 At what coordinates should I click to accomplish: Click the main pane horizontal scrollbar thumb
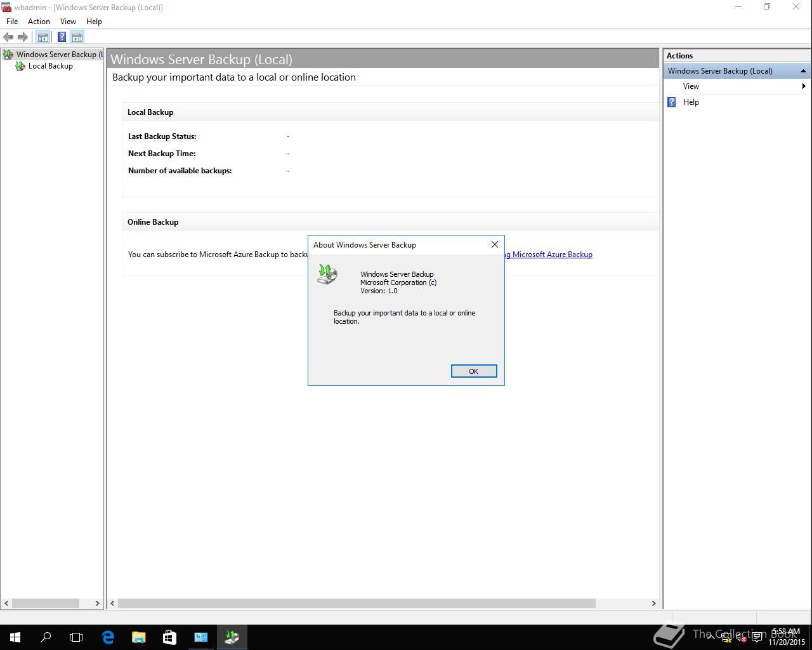(357, 604)
